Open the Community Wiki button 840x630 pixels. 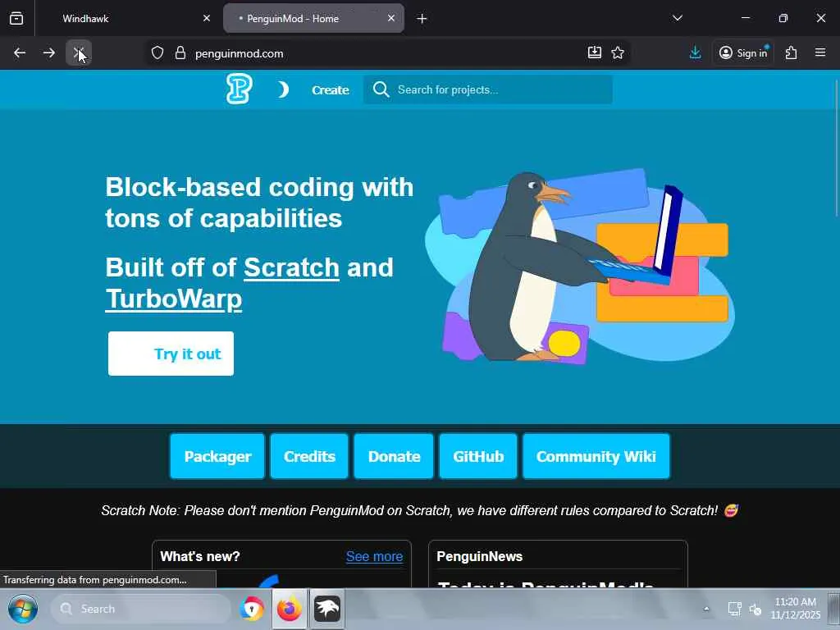[x=596, y=456]
